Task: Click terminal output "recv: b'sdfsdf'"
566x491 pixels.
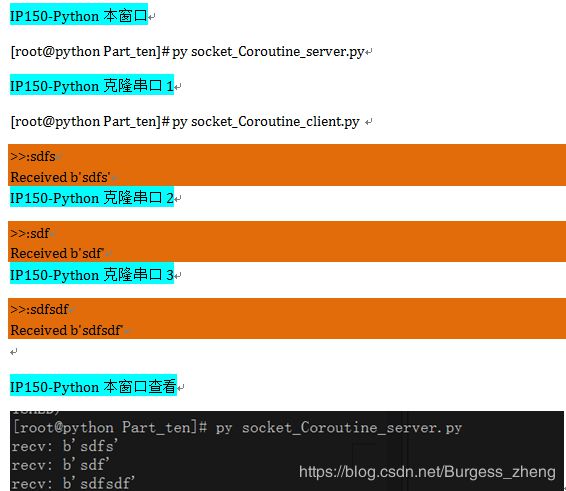Action: coord(73,483)
